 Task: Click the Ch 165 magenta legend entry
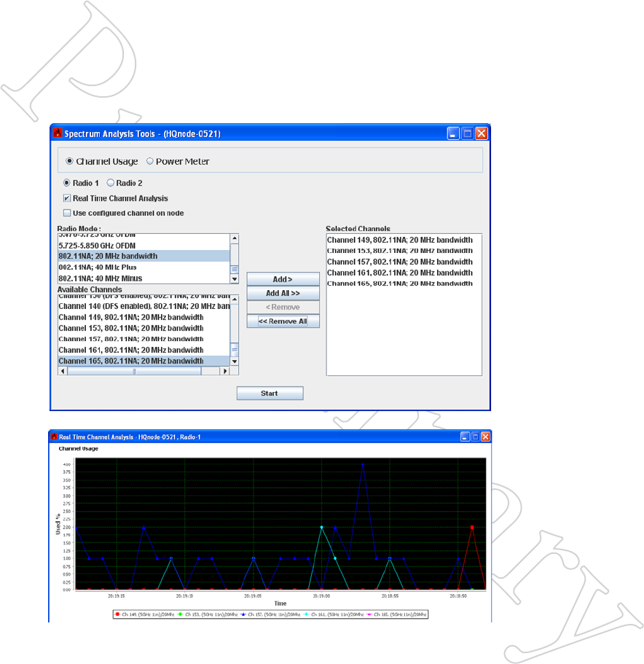tap(396, 614)
